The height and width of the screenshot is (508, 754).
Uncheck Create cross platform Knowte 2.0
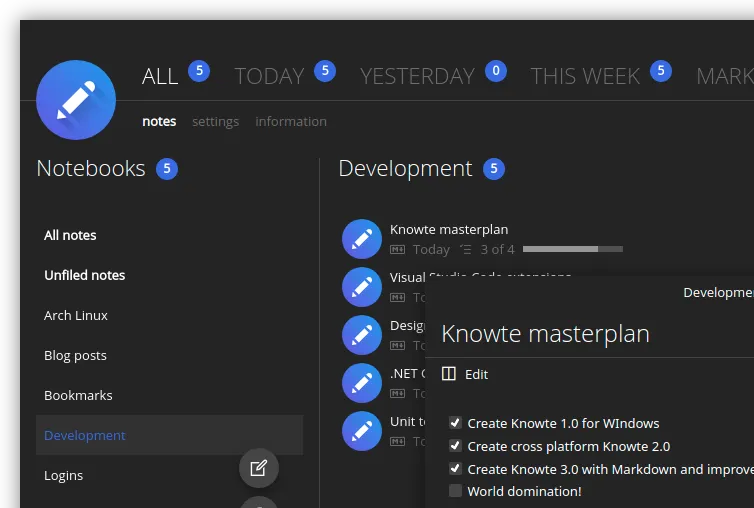point(455,446)
